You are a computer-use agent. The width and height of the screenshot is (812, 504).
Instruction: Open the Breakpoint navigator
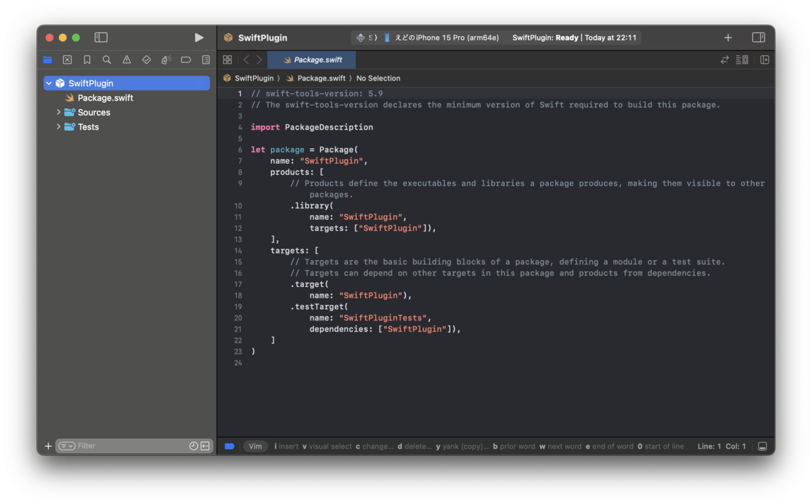point(186,60)
